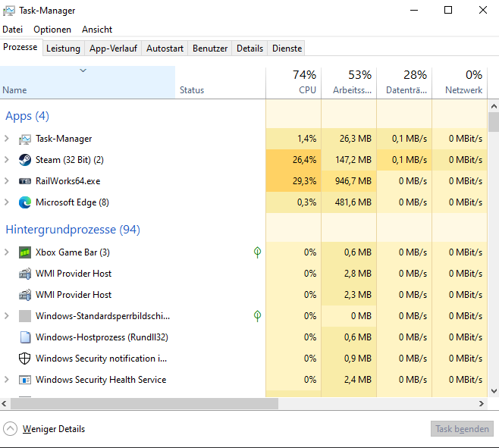Click the Xbox Game Bar icon
The width and height of the screenshot is (499, 448).
[25, 252]
